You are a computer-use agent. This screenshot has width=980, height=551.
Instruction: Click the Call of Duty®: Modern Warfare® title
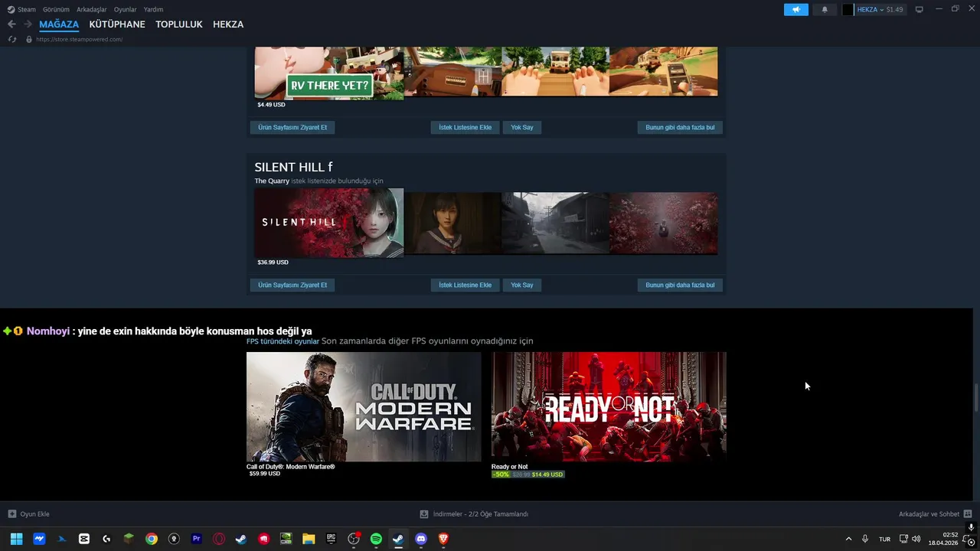click(291, 467)
